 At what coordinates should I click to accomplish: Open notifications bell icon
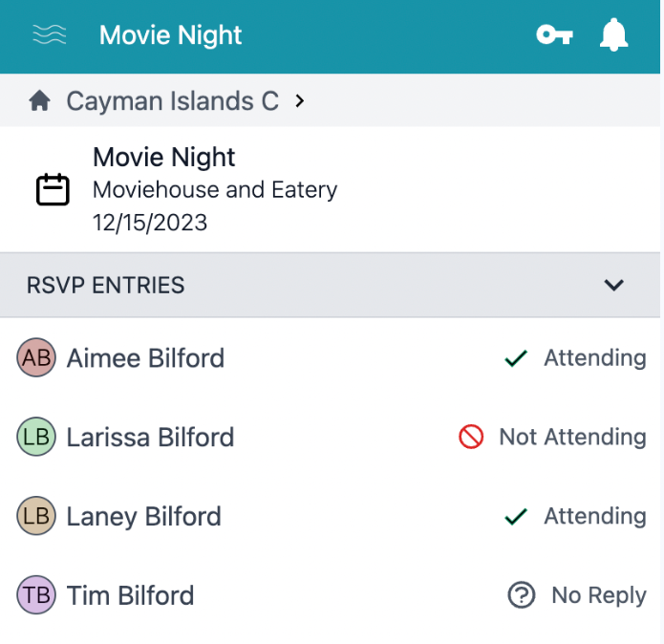pyautogui.click(x=613, y=35)
